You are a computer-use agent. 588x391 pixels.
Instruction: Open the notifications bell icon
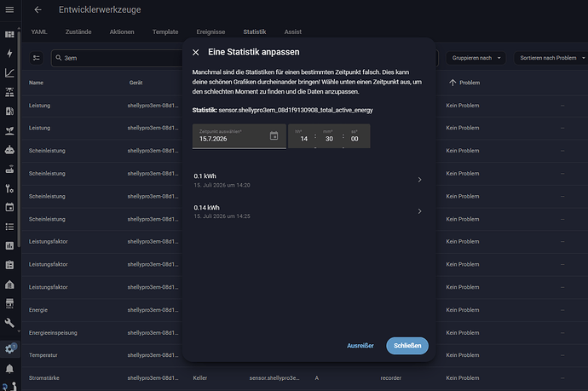tap(9, 369)
